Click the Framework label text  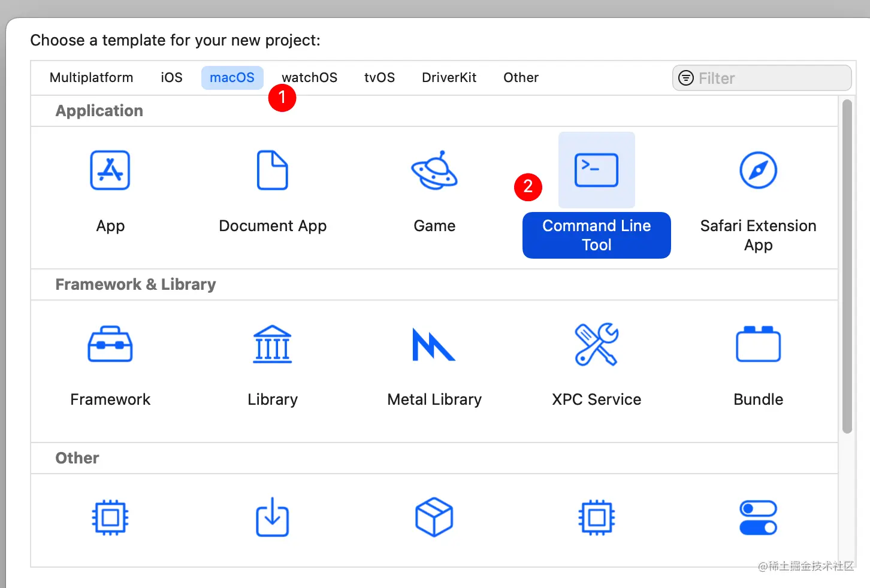click(x=110, y=399)
